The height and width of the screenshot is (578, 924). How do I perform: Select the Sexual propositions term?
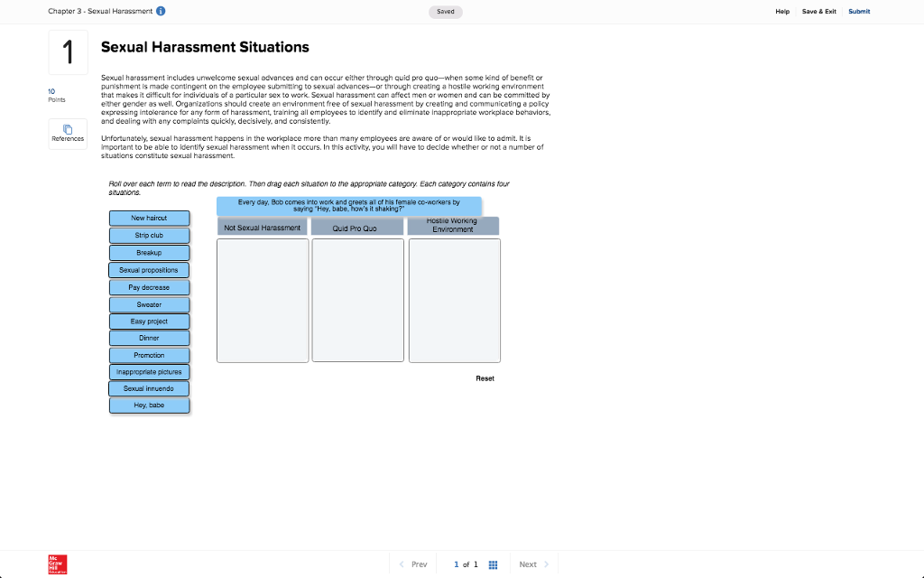[x=149, y=270]
